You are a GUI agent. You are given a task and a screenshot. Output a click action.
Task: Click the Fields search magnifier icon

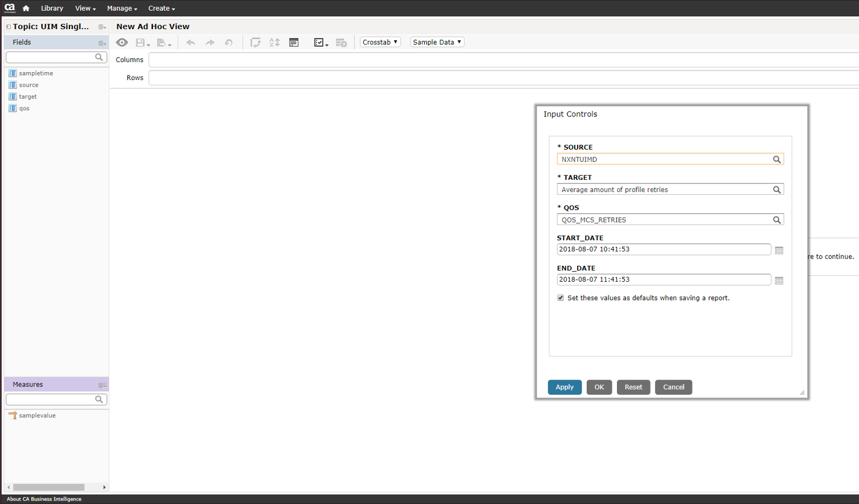99,57
